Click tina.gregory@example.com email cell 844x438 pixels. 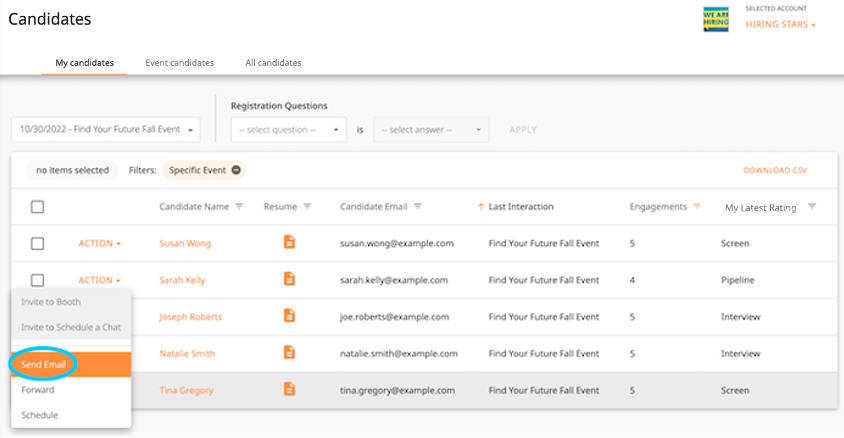click(397, 390)
